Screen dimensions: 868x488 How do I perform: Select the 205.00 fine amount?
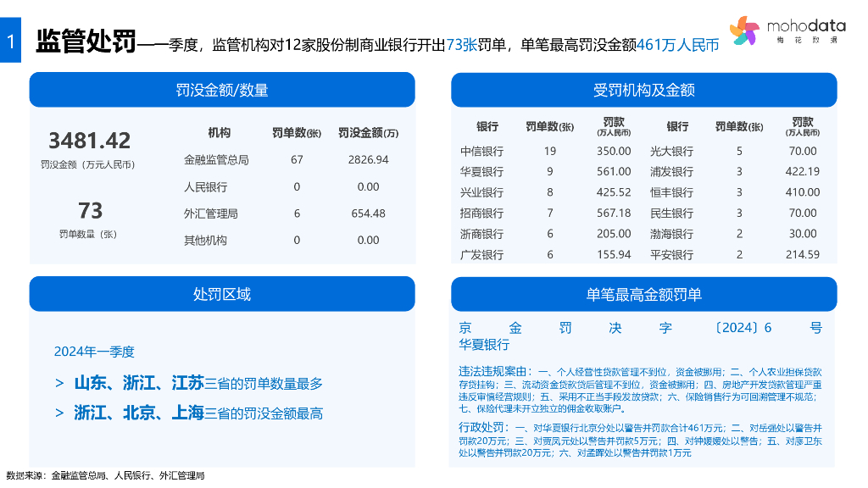pos(614,234)
